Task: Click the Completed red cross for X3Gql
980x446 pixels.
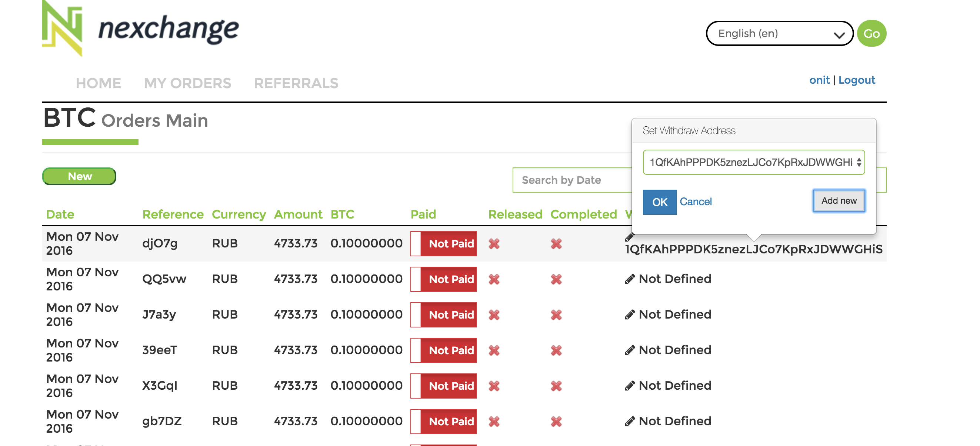Action: (x=556, y=386)
